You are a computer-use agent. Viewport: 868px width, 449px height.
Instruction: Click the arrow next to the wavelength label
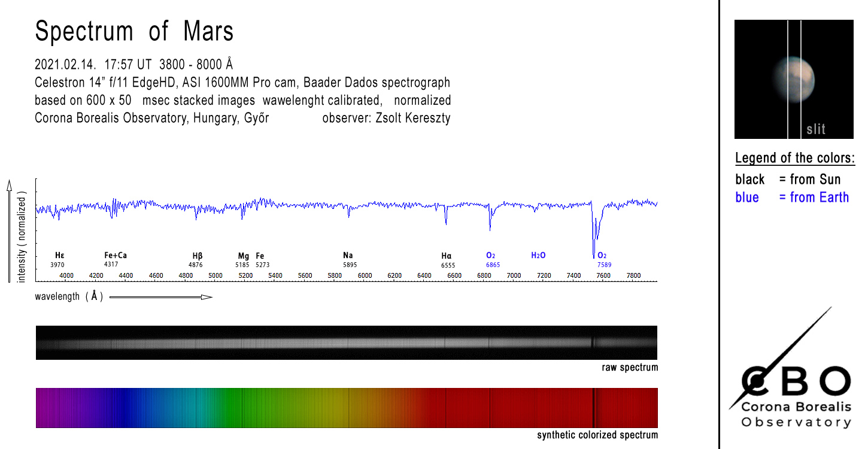coord(161,296)
